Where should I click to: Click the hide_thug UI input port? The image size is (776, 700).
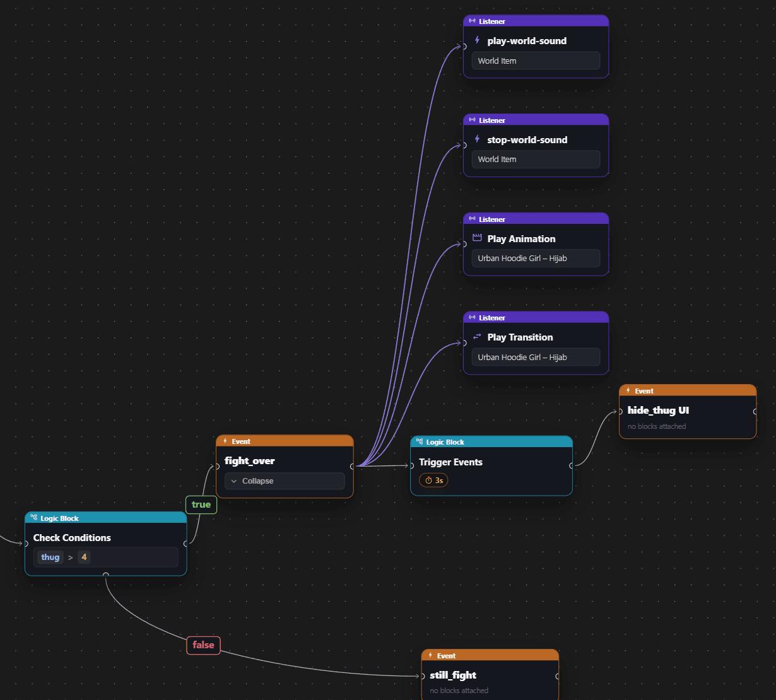620,412
